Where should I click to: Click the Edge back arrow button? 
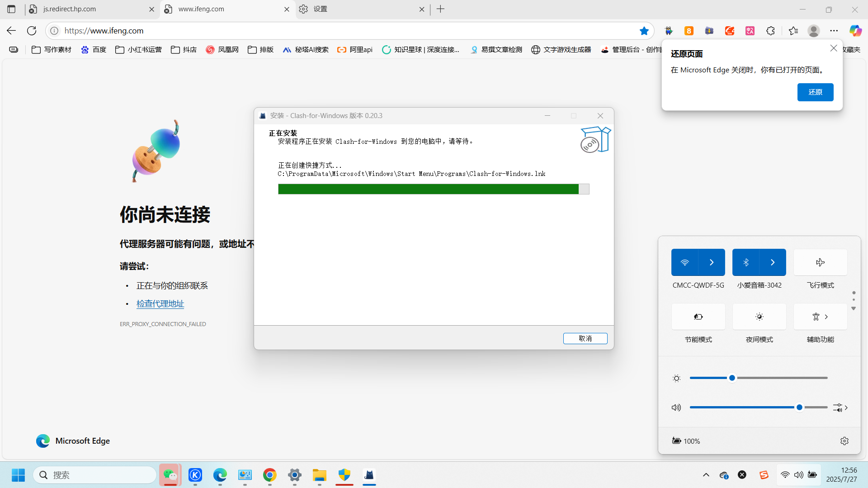click(x=11, y=31)
